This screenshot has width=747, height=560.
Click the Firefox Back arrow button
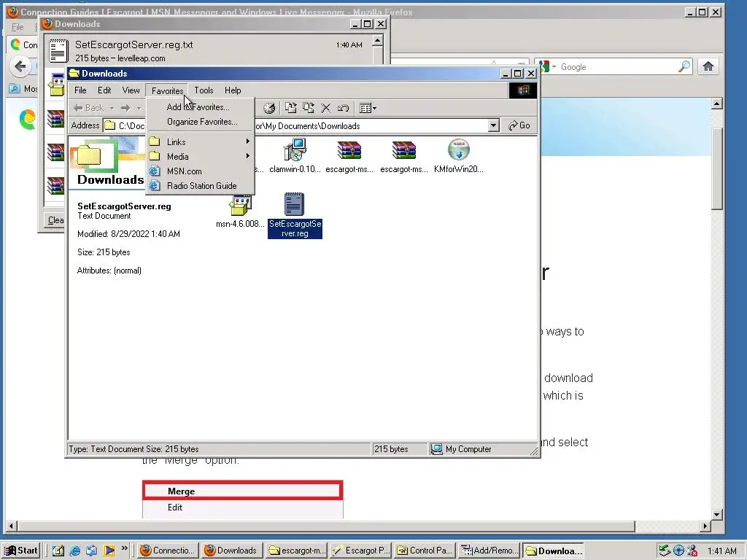[x=20, y=66]
